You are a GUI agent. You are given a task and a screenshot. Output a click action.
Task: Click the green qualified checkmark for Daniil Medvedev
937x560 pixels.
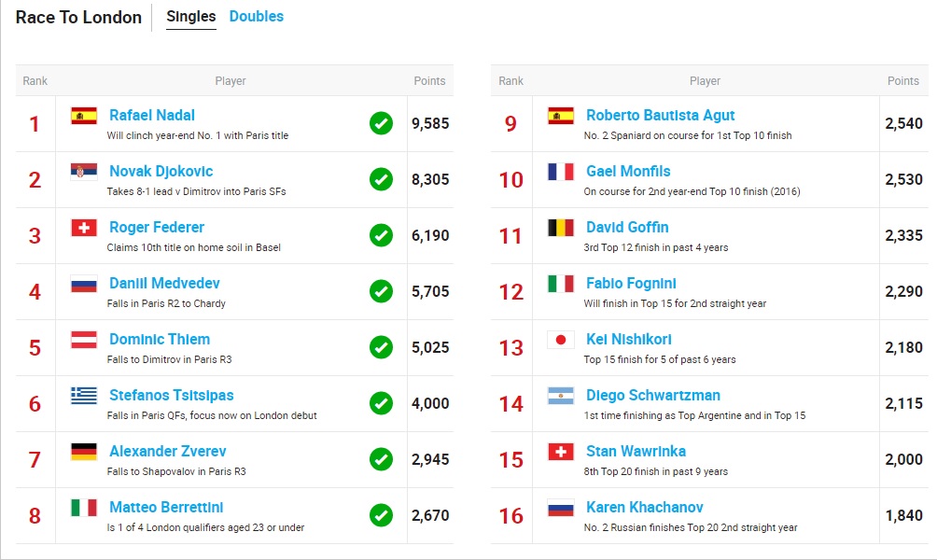(381, 291)
